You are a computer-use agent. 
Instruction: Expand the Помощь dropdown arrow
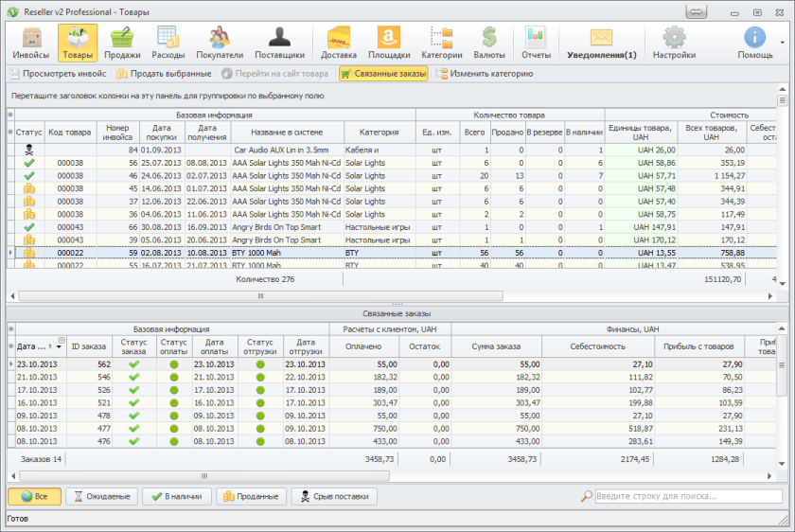[x=782, y=43]
